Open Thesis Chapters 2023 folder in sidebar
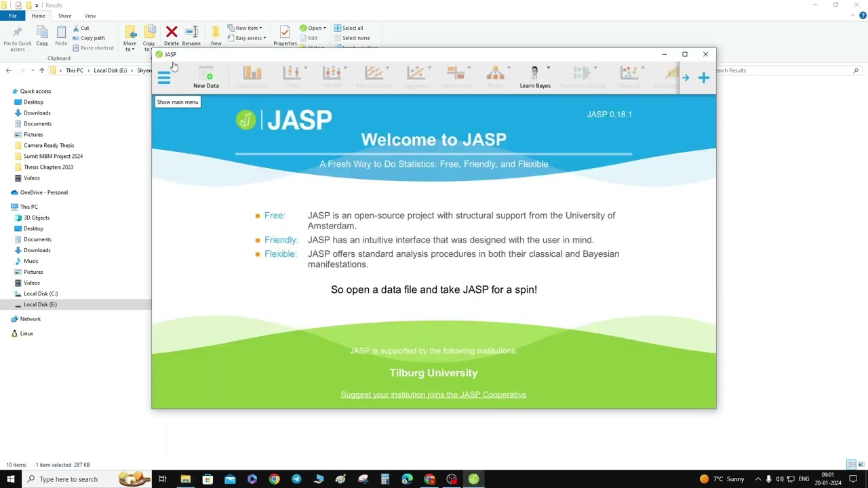This screenshot has width=868, height=488. [x=48, y=167]
